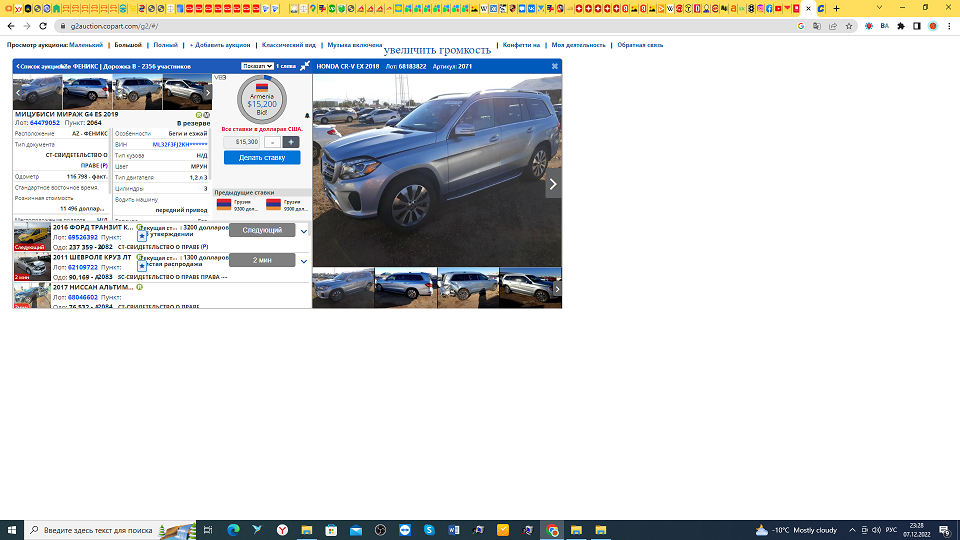Switch to 'Классический вид'
This screenshot has width=960, height=540.
(x=288, y=45)
